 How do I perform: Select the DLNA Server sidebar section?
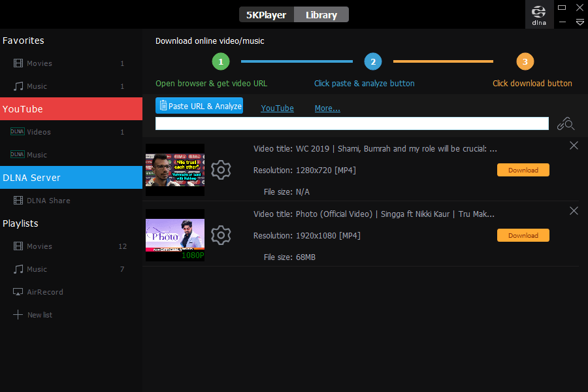(x=71, y=178)
